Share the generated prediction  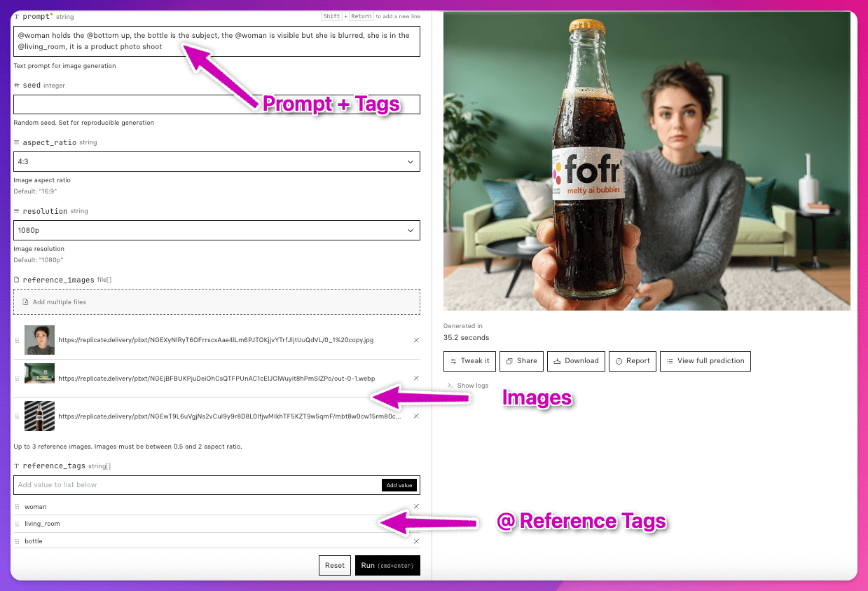(x=521, y=361)
